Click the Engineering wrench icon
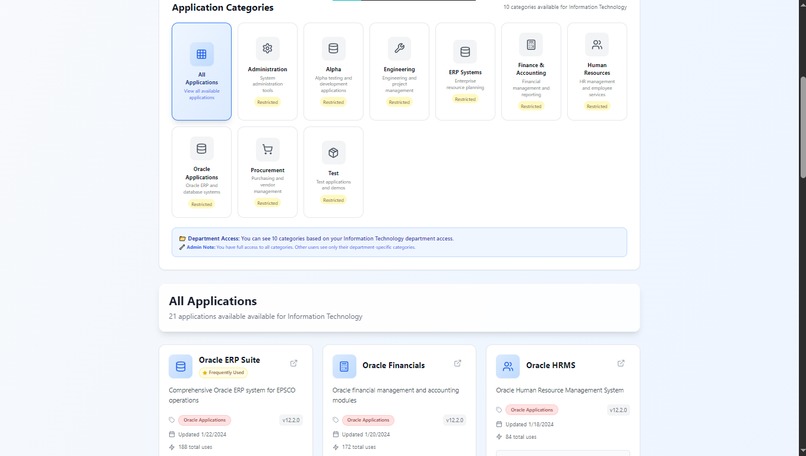 tap(399, 48)
